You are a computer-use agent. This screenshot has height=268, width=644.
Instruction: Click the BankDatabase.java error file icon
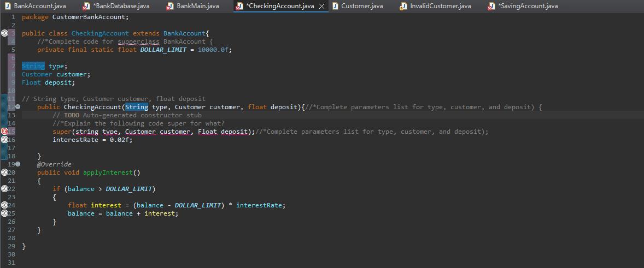tap(86, 6)
